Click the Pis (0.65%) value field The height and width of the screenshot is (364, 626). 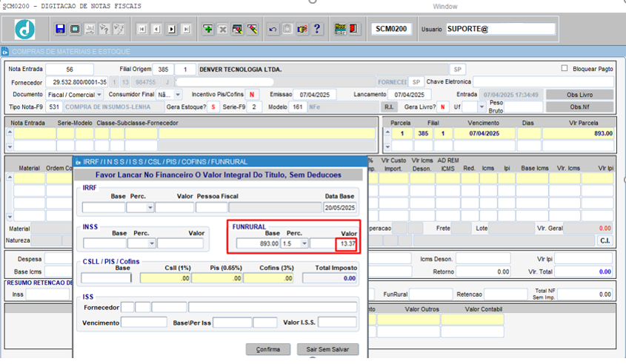pyautogui.click(x=217, y=278)
